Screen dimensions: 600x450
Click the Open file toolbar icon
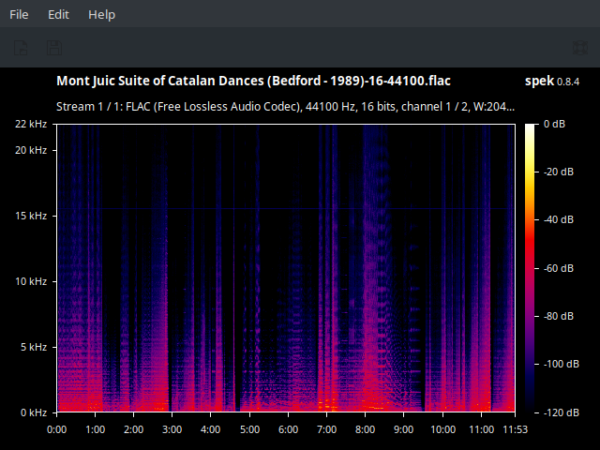coord(21,48)
